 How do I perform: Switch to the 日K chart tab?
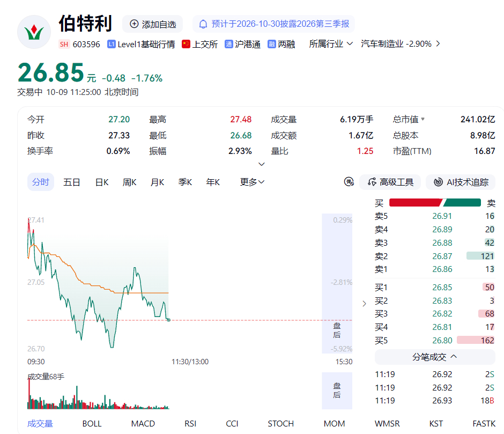(x=102, y=182)
